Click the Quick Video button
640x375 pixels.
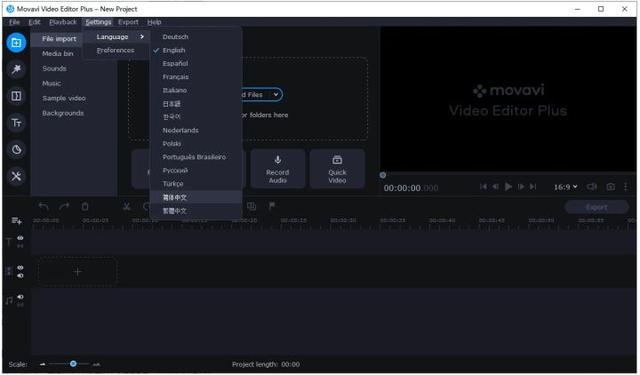[337, 169]
